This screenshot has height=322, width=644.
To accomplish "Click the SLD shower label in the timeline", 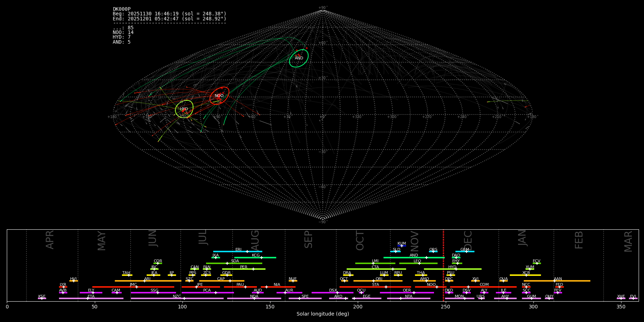I will pyautogui.click(x=396, y=250).
